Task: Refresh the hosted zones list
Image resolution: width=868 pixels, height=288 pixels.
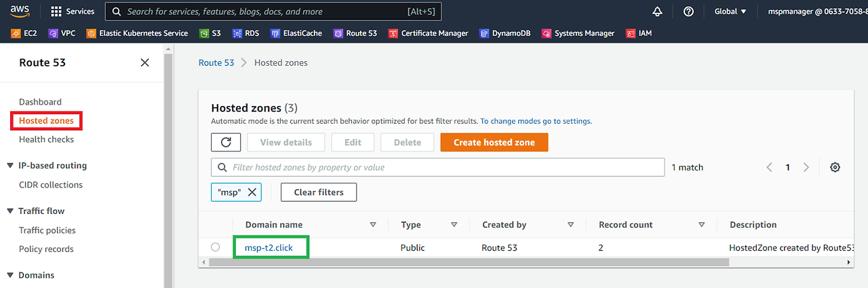Action: point(226,143)
